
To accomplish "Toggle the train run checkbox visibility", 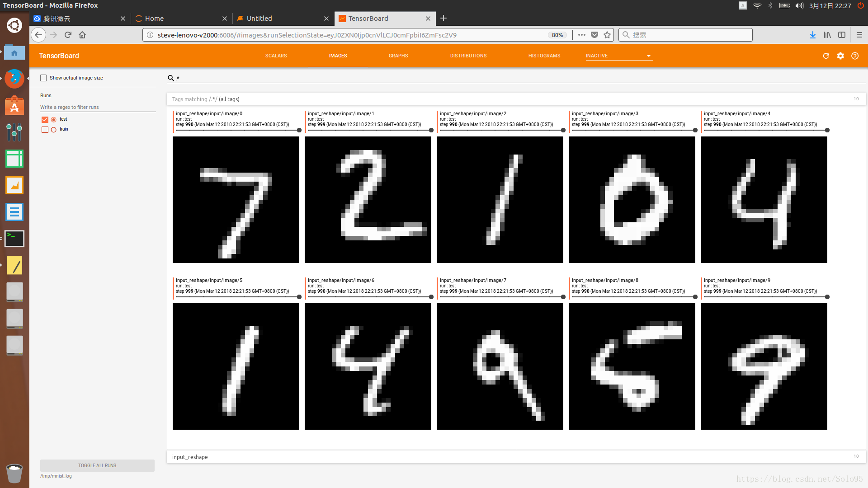I will (x=45, y=129).
